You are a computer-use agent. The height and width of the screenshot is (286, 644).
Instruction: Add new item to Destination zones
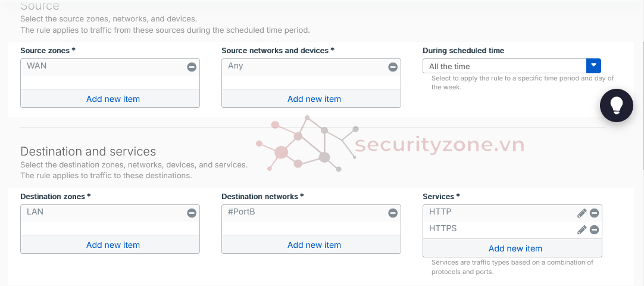(113, 244)
